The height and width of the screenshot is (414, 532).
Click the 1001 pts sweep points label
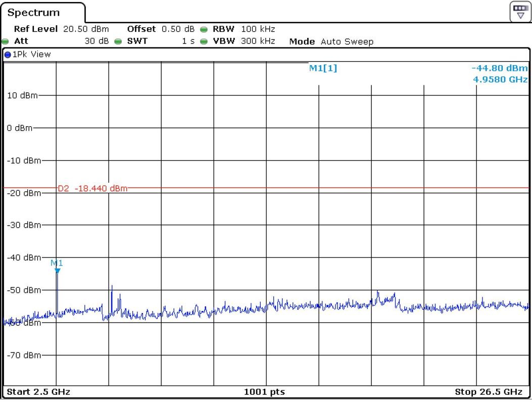(265, 392)
